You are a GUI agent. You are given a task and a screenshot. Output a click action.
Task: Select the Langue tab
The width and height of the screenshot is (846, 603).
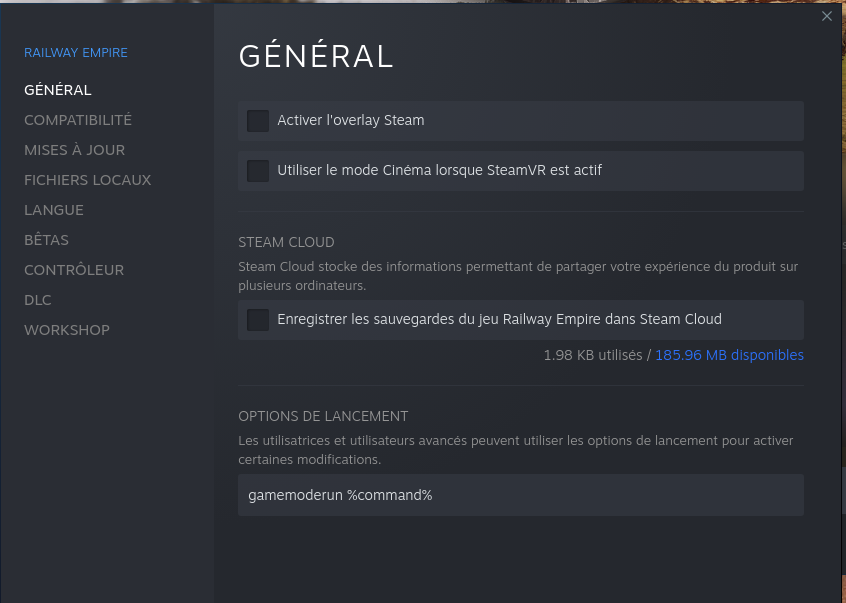tap(54, 210)
